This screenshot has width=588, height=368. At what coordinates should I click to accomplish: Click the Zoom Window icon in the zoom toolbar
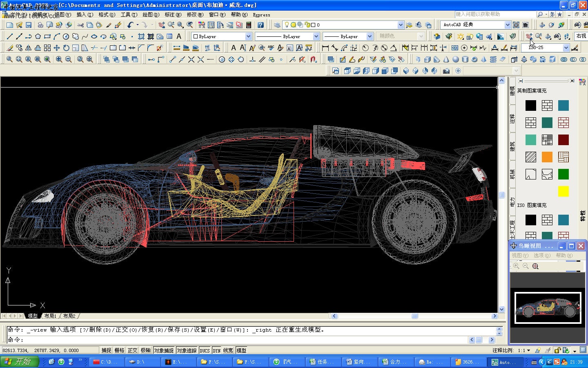pos(9,59)
